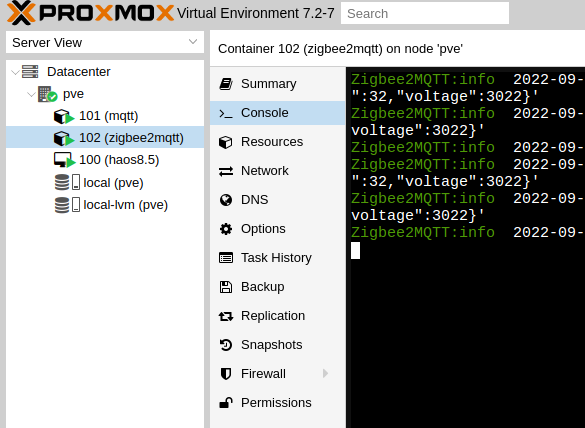
Task: Click 'Virtual Environment 7.2-7' version text
Action: [256, 13]
